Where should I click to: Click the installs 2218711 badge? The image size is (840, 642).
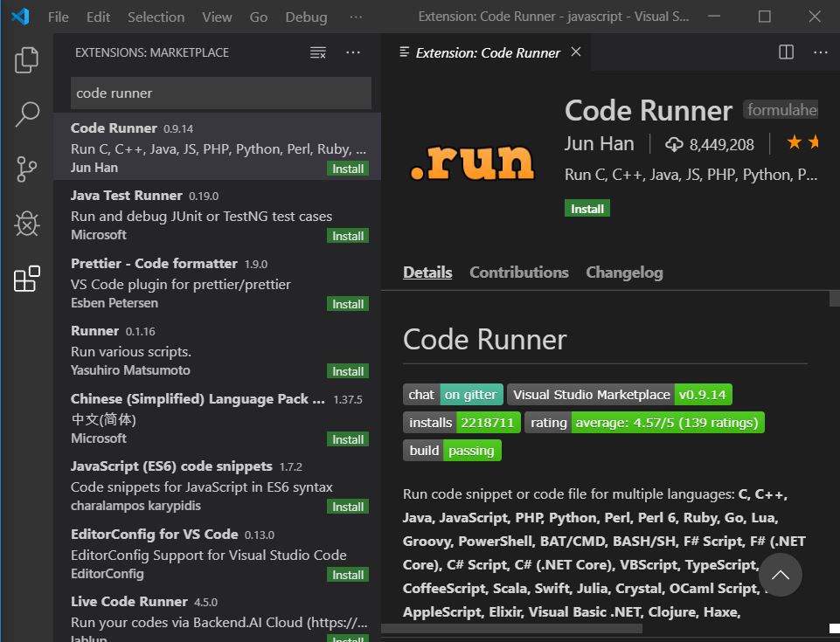pyautogui.click(x=462, y=423)
